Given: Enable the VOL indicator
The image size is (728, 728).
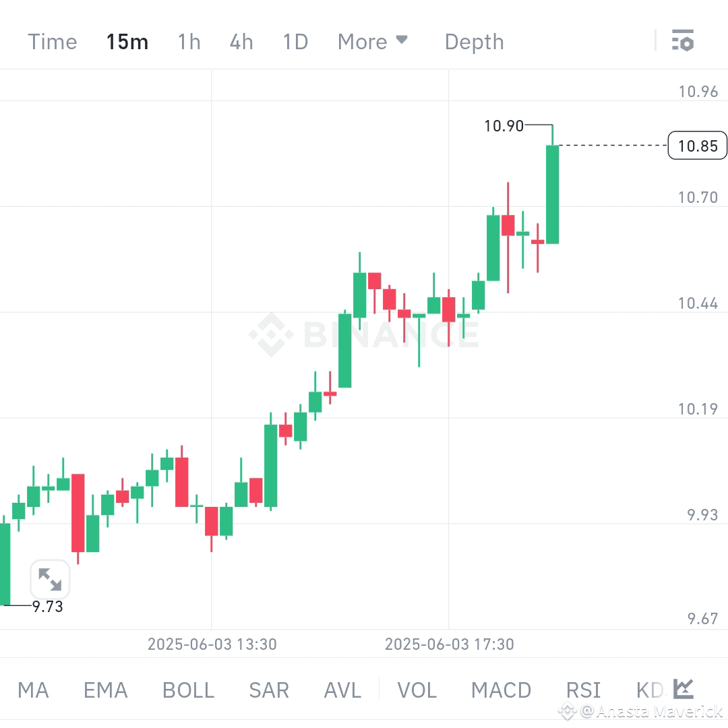Looking at the screenshot, I should click(417, 689).
